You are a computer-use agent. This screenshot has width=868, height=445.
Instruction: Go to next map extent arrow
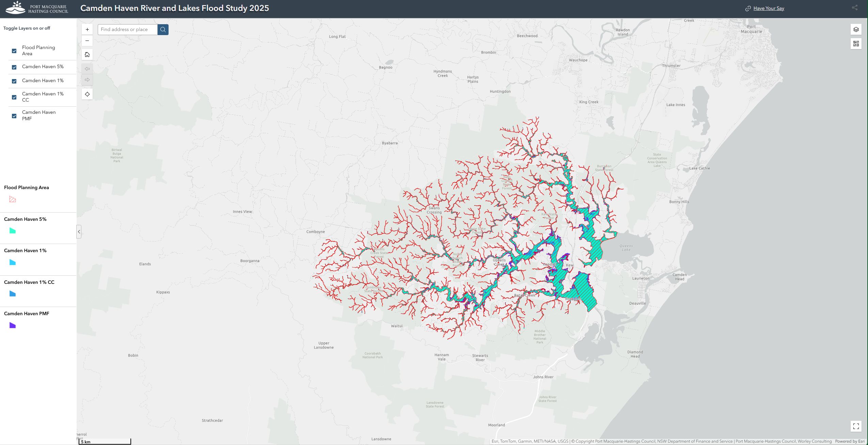pos(87,80)
